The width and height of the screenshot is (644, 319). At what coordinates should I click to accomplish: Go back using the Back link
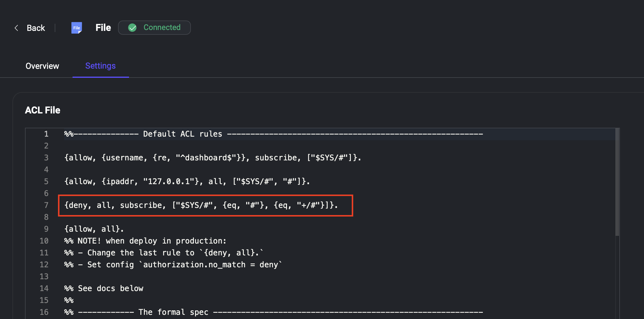(36, 28)
